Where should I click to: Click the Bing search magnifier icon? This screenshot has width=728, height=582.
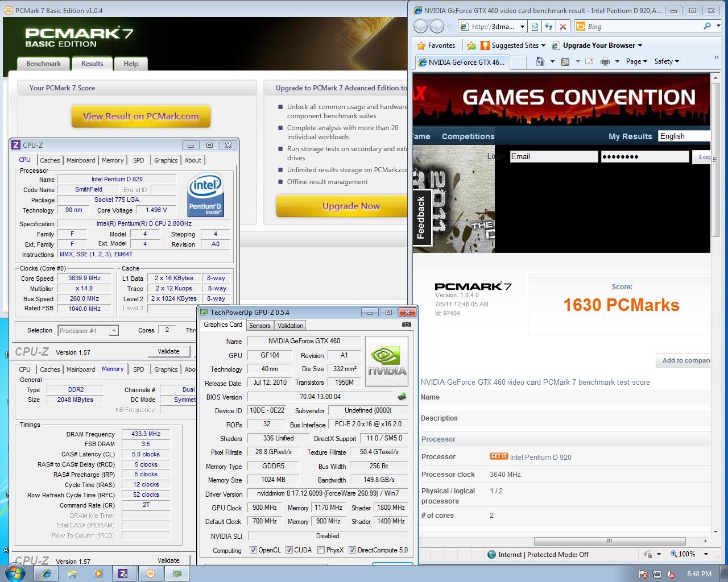click(x=707, y=26)
